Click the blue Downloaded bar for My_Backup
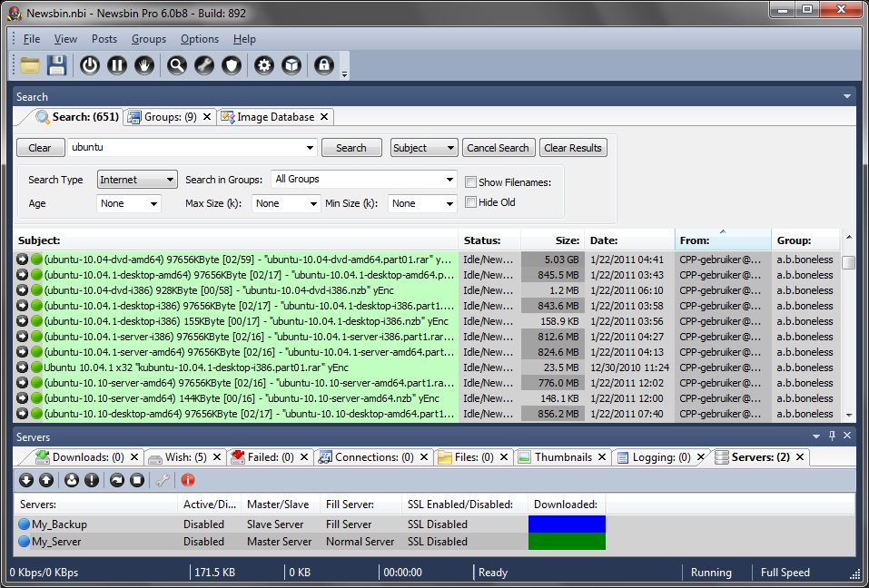The image size is (869, 588). tap(567, 524)
